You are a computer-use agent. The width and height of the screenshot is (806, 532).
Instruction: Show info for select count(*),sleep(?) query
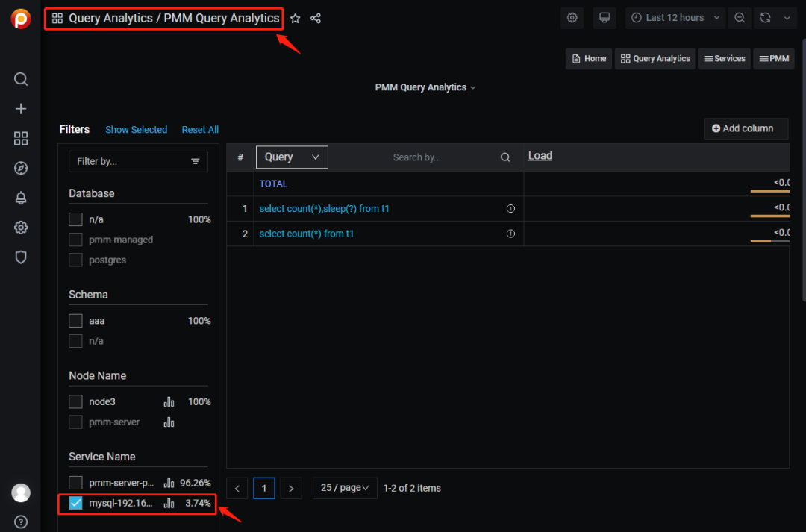tap(510, 209)
